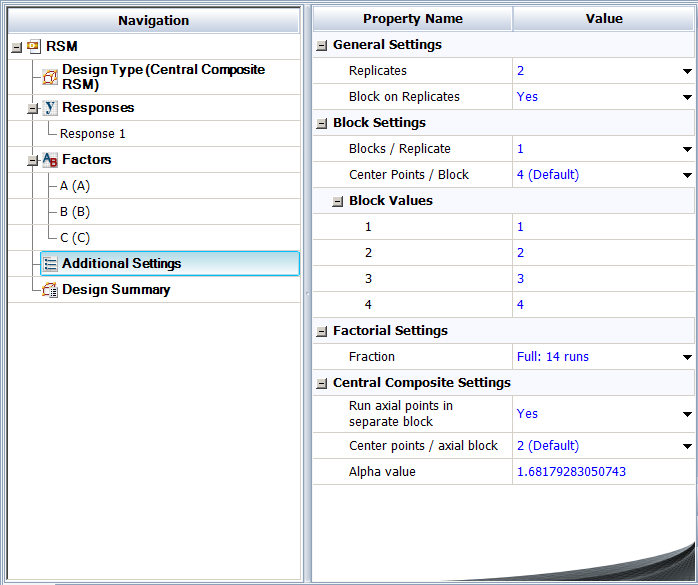Select the Additional Settings item

(x=170, y=264)
